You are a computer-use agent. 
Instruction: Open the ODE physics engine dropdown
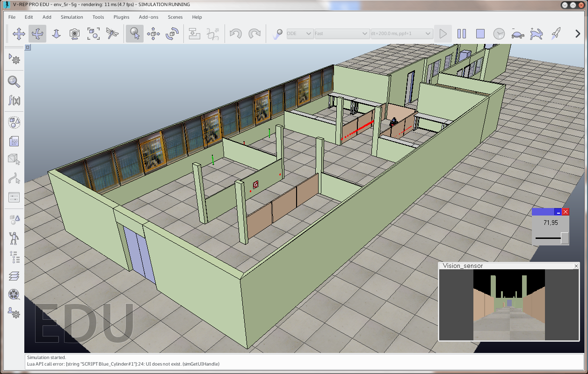pyautogui.click(x=300, y=34)
